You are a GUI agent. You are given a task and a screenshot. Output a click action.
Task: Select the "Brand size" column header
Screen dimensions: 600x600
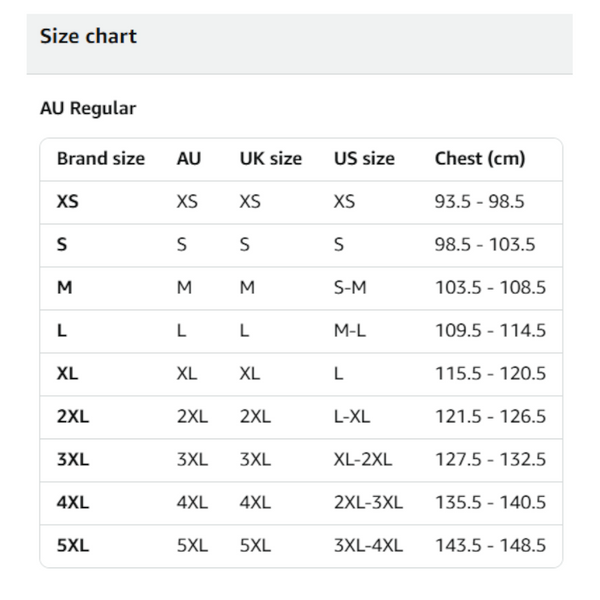click(x=101, y=159)
